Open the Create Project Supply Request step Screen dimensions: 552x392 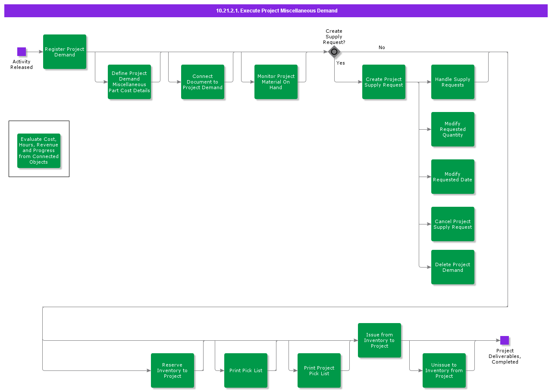(x=384, y=82)
